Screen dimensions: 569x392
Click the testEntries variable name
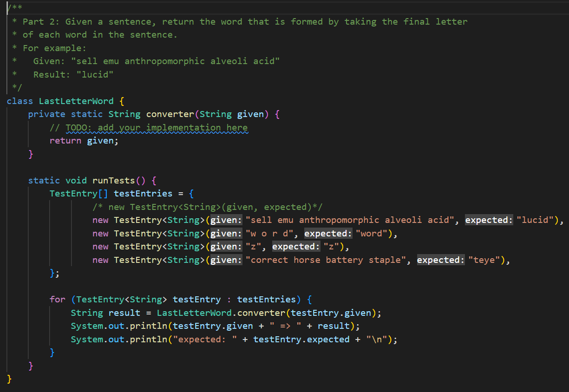tap(143, 193)
